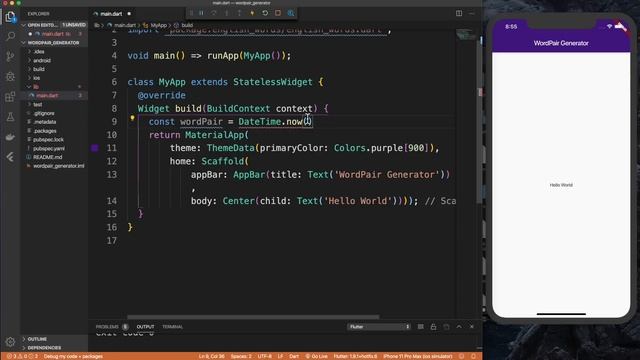
Task: Open the Docker view in activity bar
Action: point(10,137)
